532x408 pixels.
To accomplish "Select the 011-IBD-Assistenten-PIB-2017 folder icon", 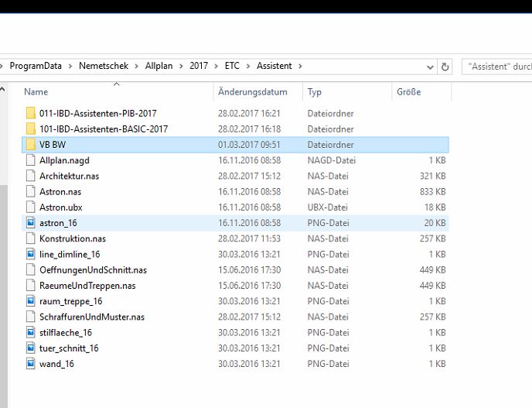I will point(31,113).
